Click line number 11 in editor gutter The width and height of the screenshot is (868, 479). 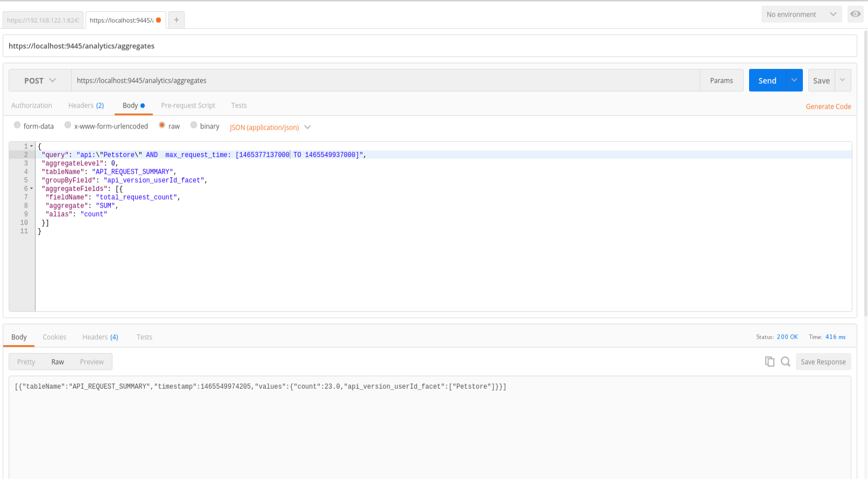pos(24,231)
